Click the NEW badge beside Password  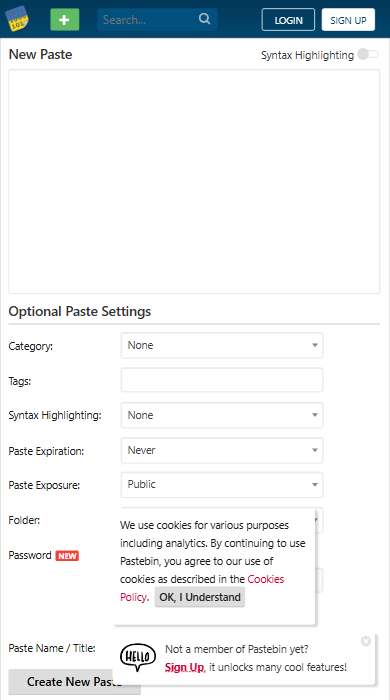click(67, 556)
